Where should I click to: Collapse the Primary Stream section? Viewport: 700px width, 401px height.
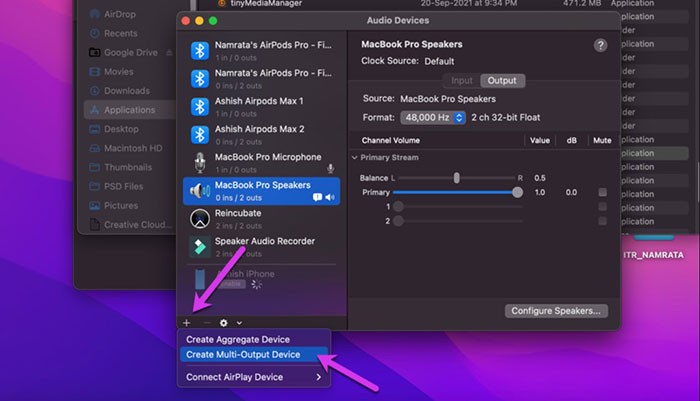(x=354, y=158)
